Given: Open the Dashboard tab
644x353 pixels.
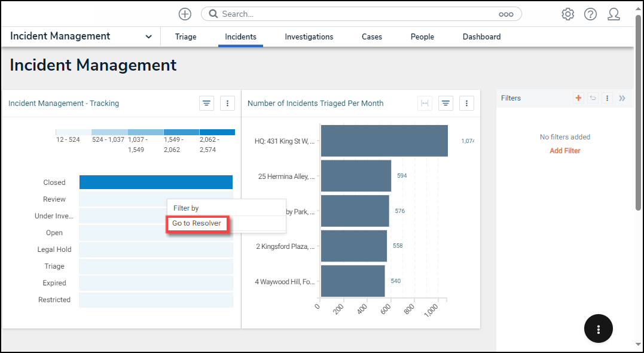Looking at the screenshot, I should coord(481,36).
